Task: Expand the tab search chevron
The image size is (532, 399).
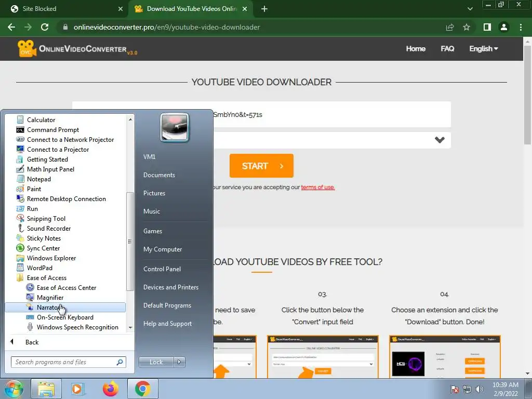Action: pos(470,9)
